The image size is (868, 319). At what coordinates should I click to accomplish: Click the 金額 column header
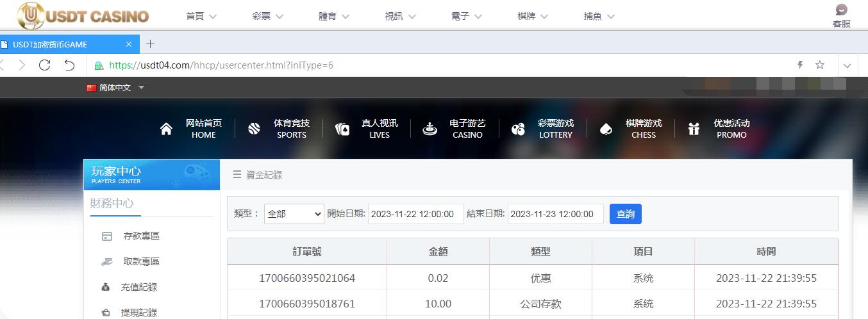(438, 252)
